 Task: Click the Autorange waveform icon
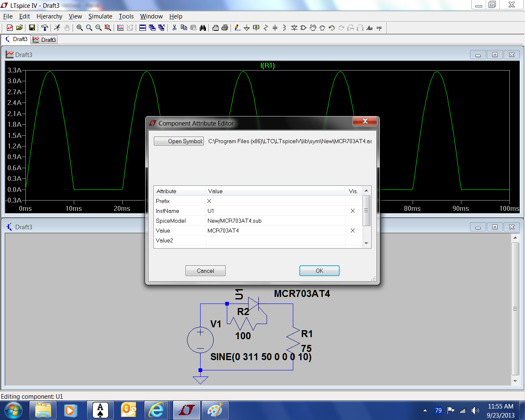click(x=121, y=28)
